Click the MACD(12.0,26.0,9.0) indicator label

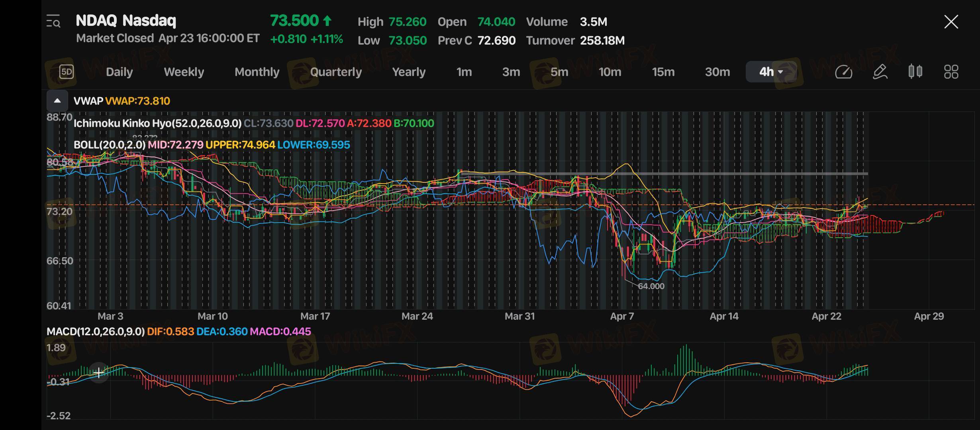[x=96, y=332]
